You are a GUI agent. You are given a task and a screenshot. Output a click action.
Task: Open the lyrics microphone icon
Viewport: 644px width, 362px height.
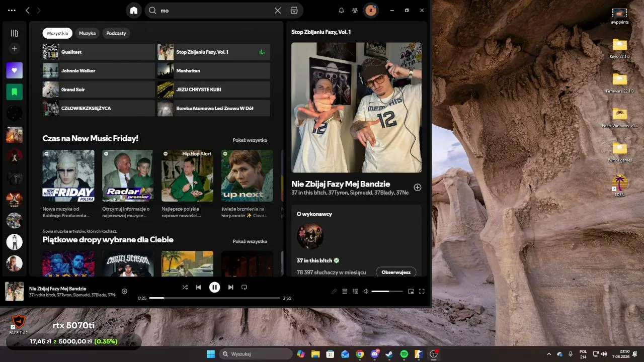334,291
